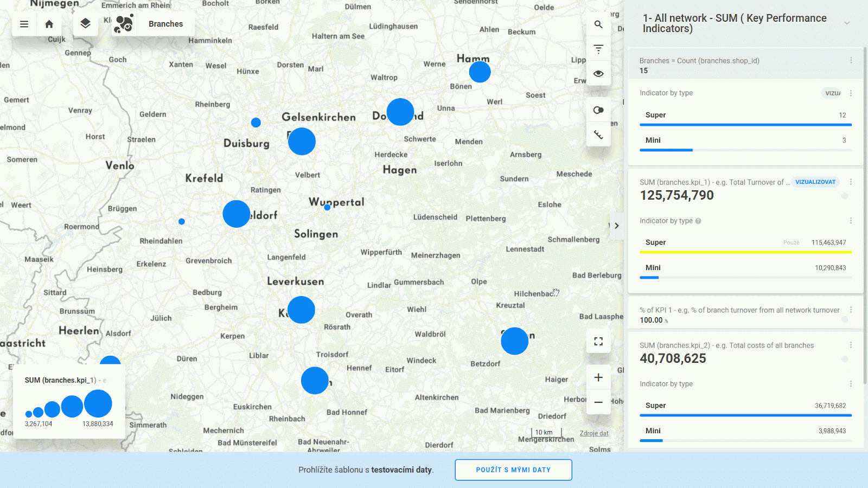Open the filter tool
The width and height of the screenshot is (868, 488).
click(x=598, y=49)
